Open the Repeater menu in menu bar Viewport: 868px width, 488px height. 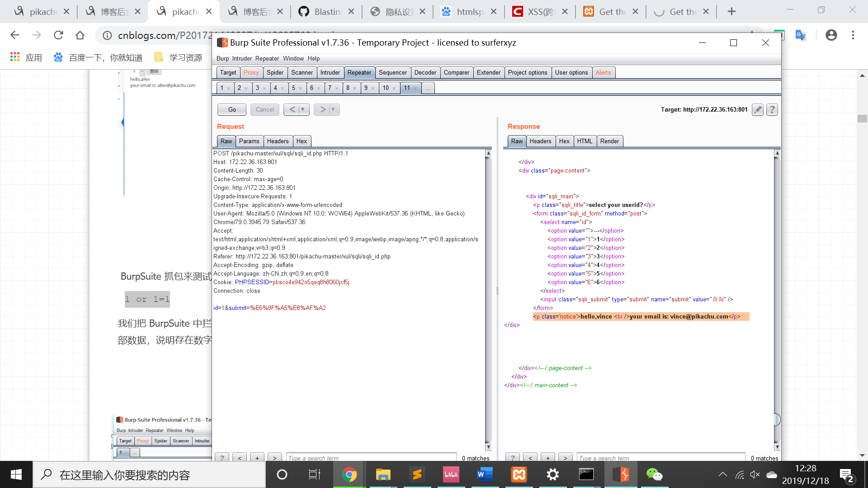pyautogui.click(x=267, y=58)
